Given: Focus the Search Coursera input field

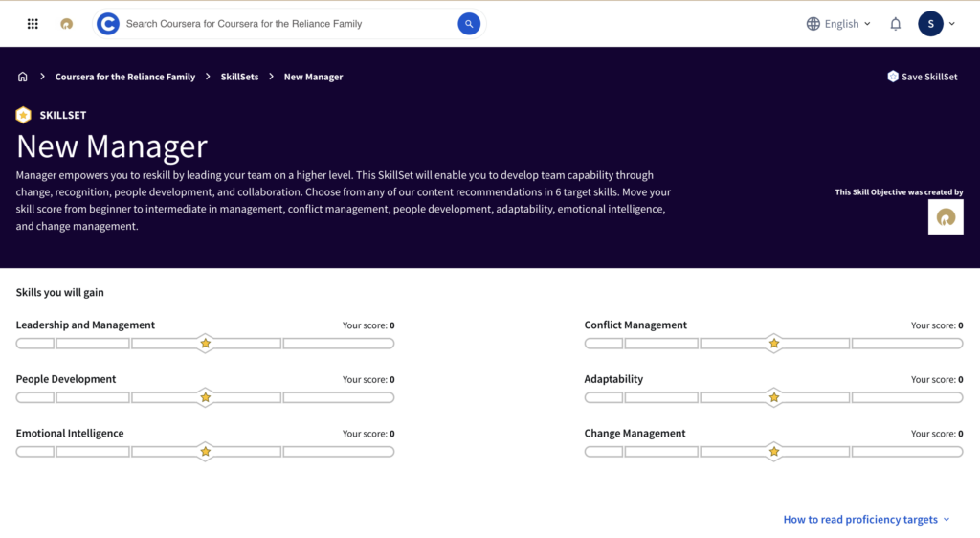Looking at the screenshot, I should pyautogui.click(x=287, y=24).
